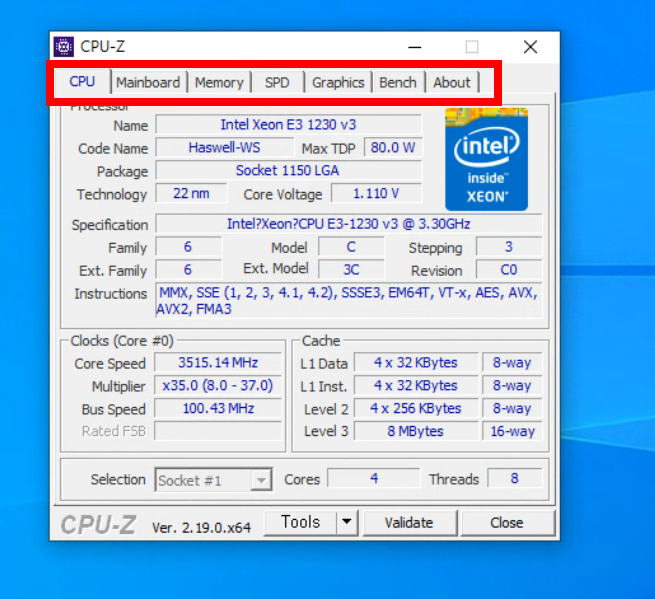Click the Close button at bottom
Image resolution: width=655 pixels, height=599 pixels.
[x=507, y=523]
